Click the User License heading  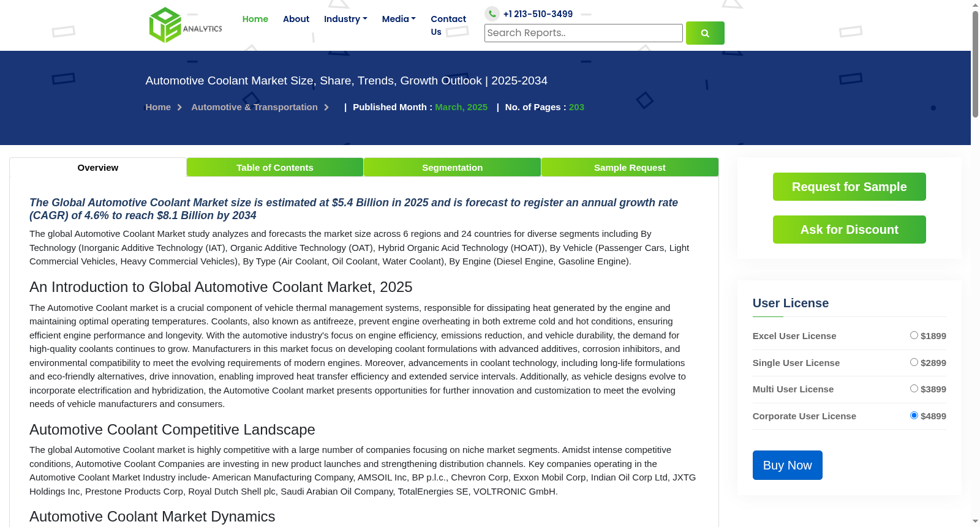[x=791, y=303]
